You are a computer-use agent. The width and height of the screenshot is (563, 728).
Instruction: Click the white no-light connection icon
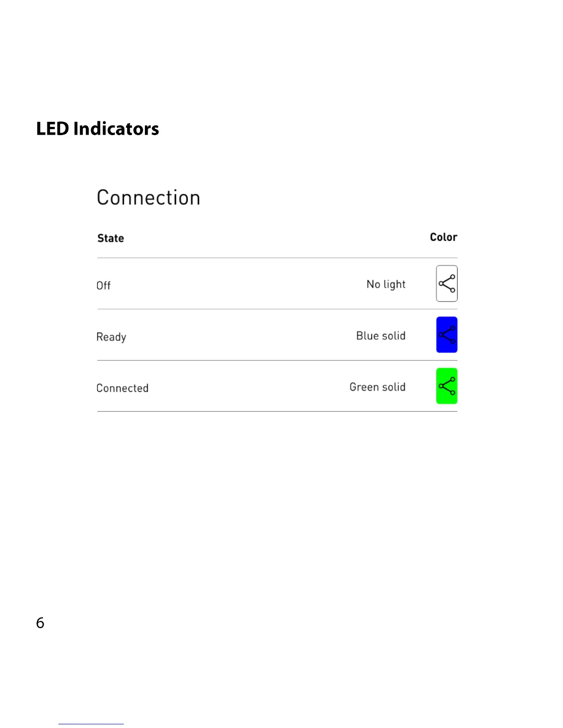(x=446, y=284)
